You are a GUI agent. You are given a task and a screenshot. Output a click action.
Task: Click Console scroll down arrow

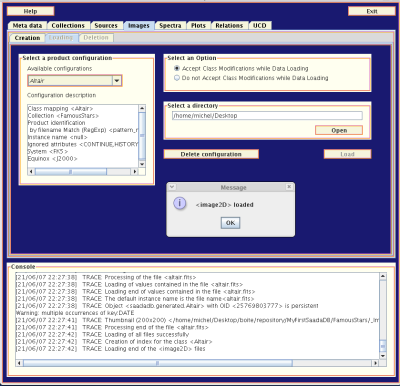pyautogui.click(x=383, y=356)
